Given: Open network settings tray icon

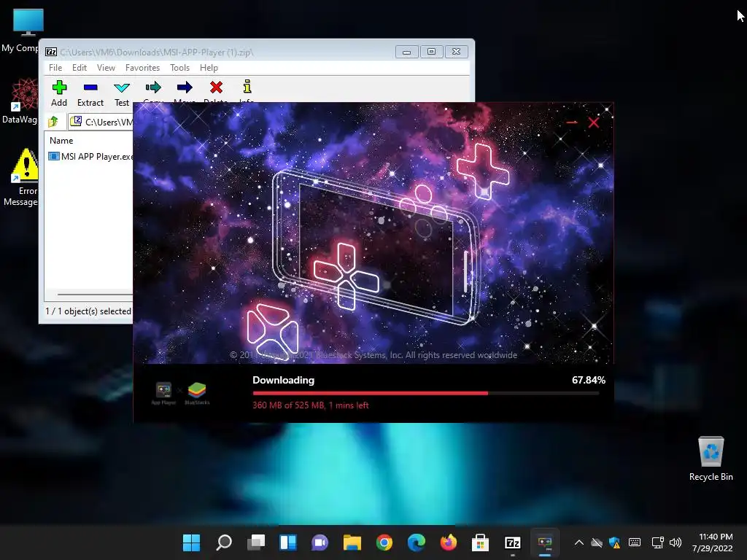Looking at the screenshot, I should [x=658, y=542].
